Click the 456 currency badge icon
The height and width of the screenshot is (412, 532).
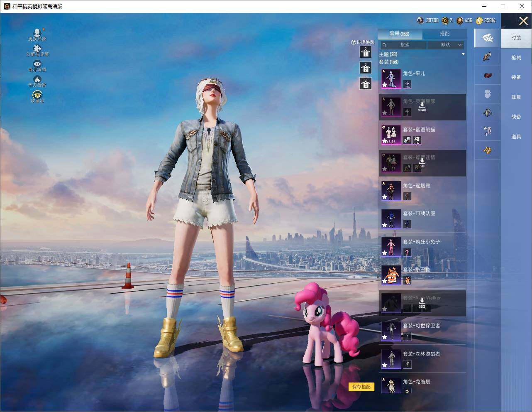tap(460, 20)
